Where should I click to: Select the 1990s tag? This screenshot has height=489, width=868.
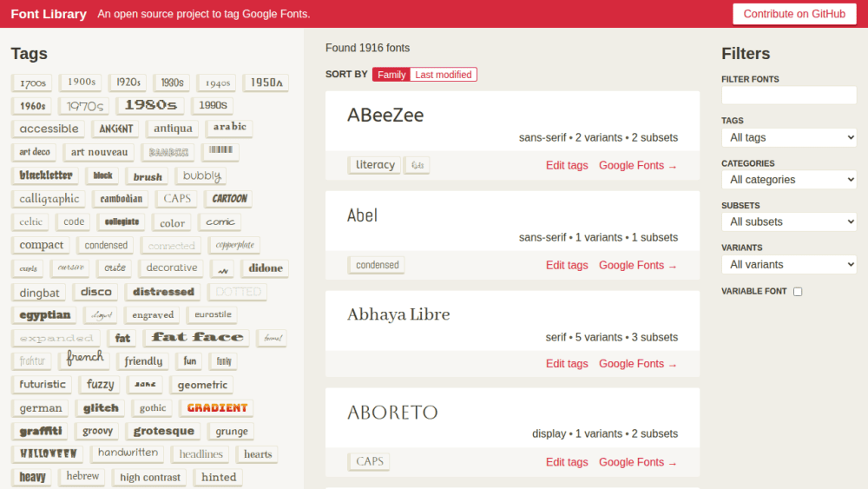point(213,105)
